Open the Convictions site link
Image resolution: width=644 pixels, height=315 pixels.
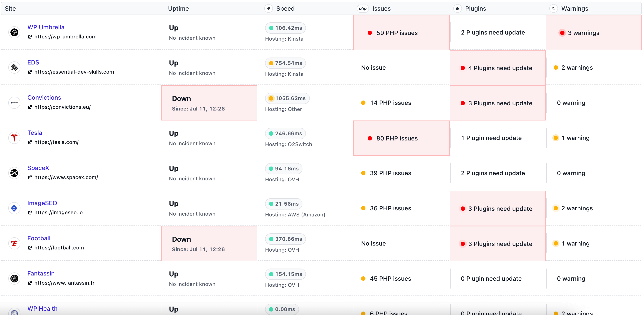[44, 98]
